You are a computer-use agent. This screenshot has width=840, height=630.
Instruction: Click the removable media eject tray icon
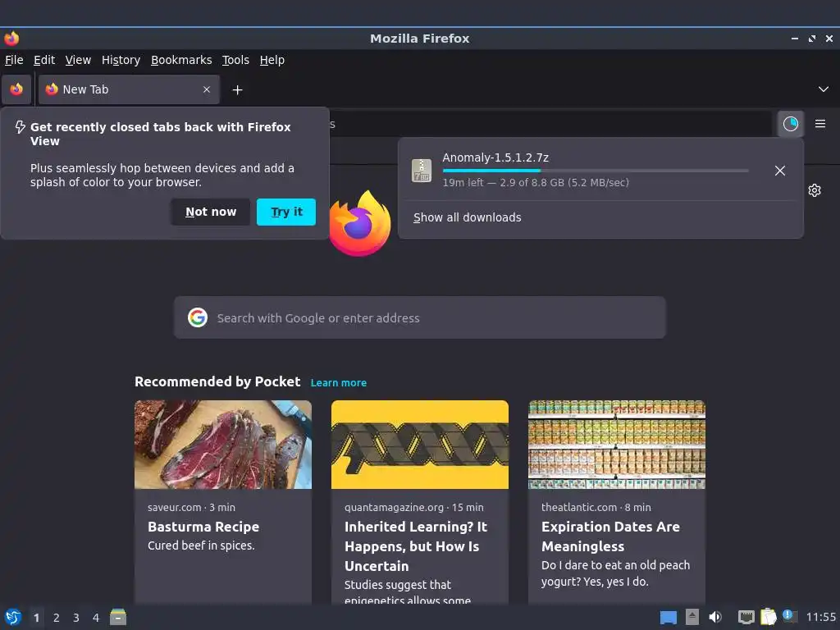point(692,617)
